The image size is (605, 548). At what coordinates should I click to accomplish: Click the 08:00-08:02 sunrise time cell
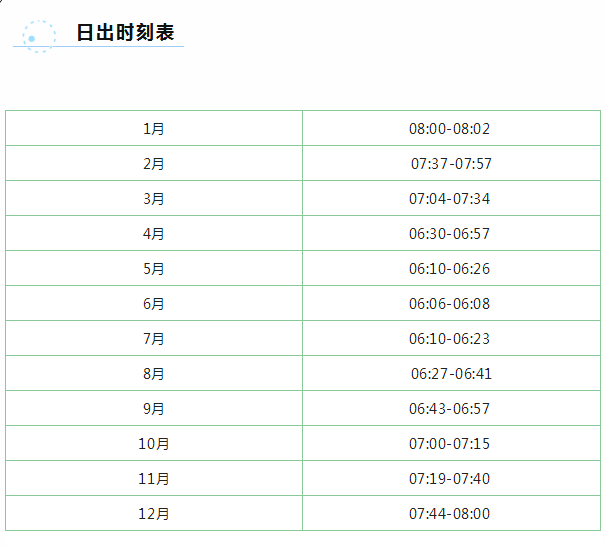[x=451, y=129]
